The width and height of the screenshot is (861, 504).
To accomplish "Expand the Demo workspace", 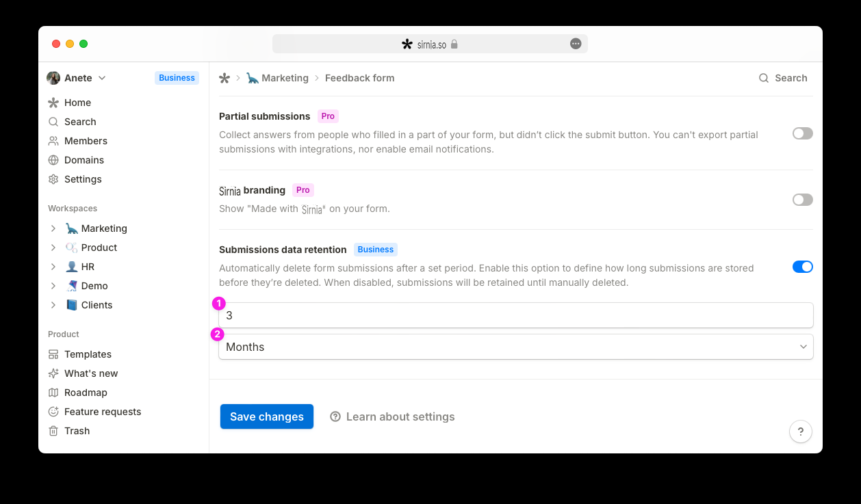I will point(53,286).
